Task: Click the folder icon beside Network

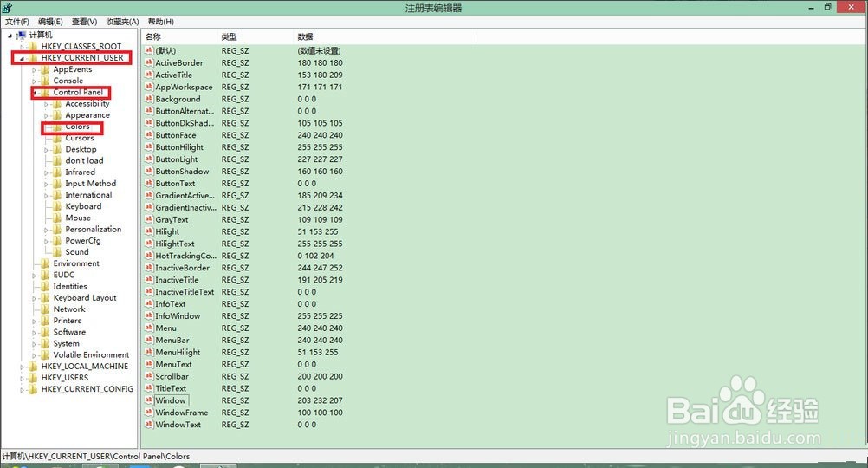Action: [45, 309]
